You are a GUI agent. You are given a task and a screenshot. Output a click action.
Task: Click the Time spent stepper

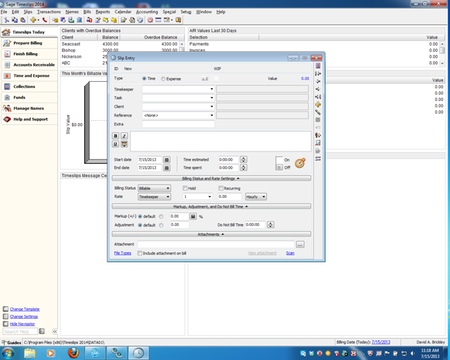click(243, 168)
